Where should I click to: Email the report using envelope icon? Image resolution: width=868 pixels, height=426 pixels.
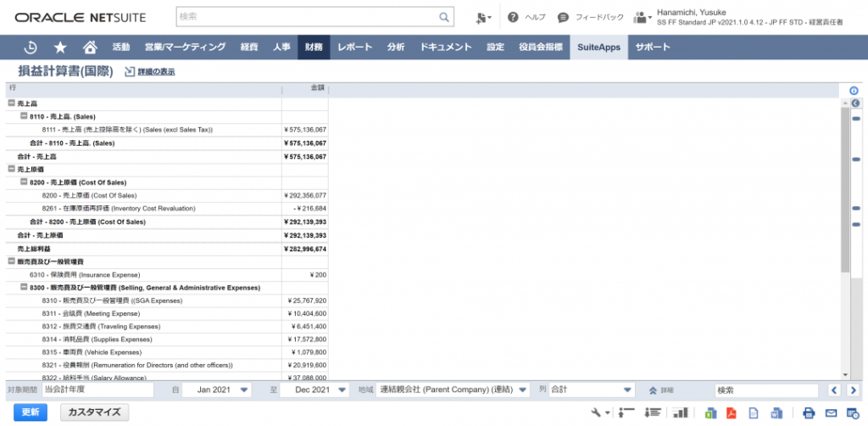(830, 413)
